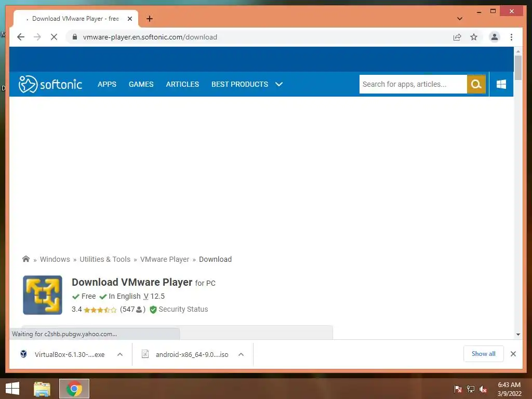Open APPS menu
The image size is (532, 399).
point(107,84)
